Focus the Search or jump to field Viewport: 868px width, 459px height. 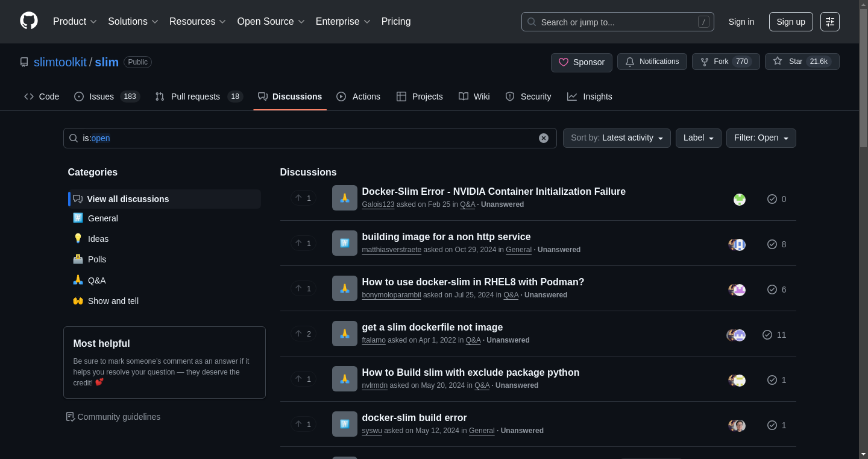618,22
